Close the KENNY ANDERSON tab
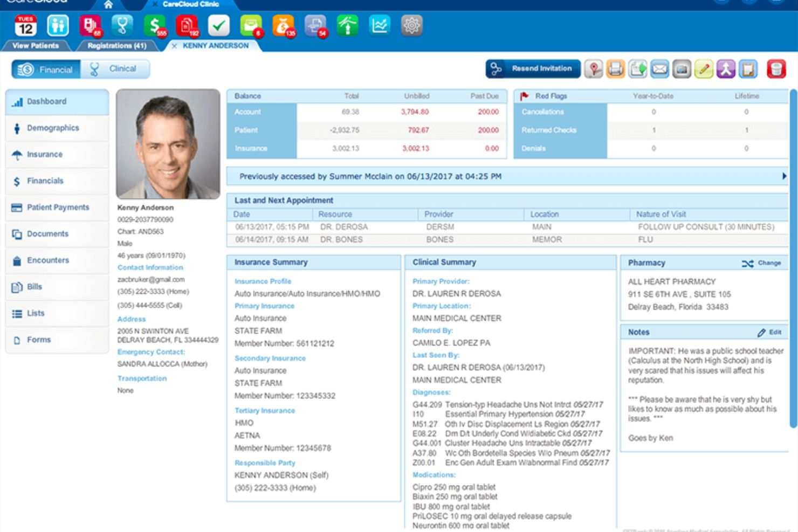This screenshot has height=532, width=798. click(174, 46)
